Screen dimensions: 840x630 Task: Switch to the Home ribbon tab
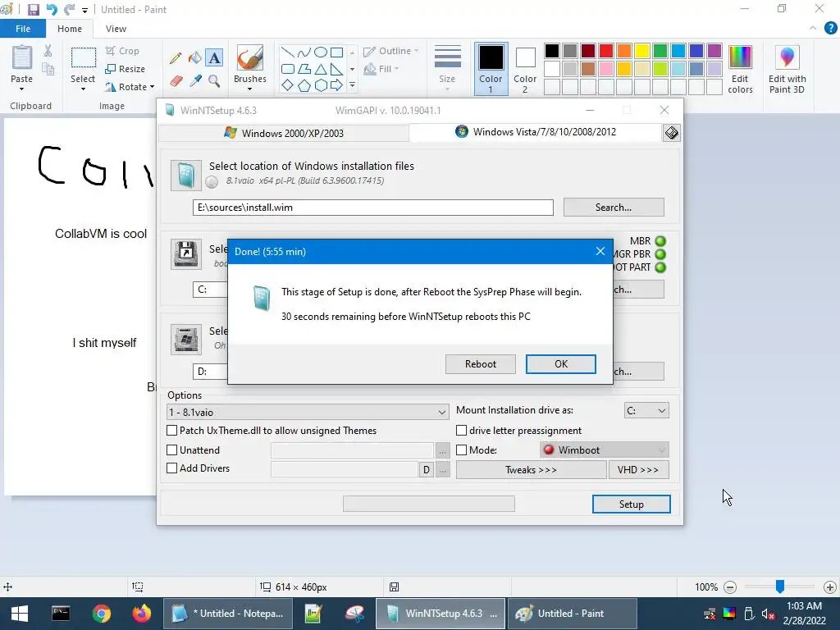[x=70, y=29]
